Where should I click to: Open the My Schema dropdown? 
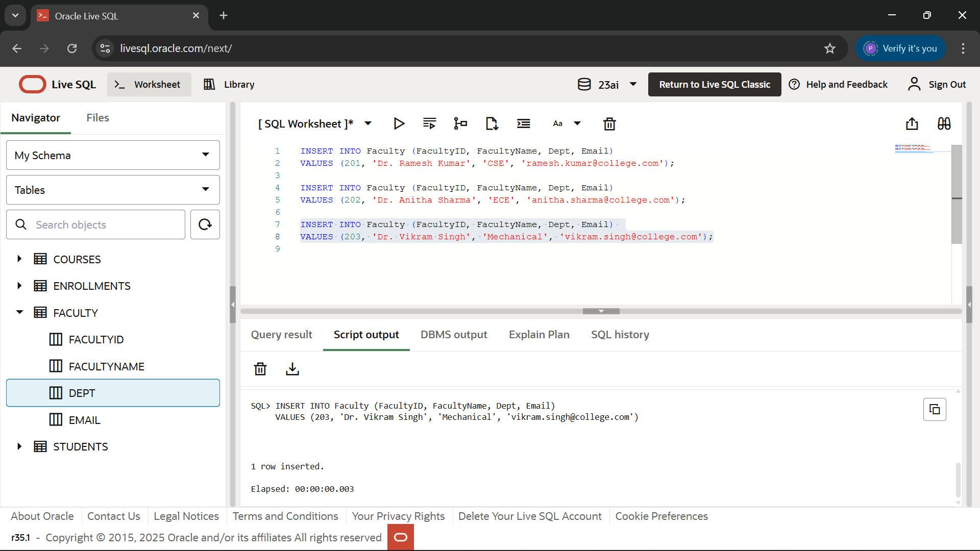click(113, 155)
